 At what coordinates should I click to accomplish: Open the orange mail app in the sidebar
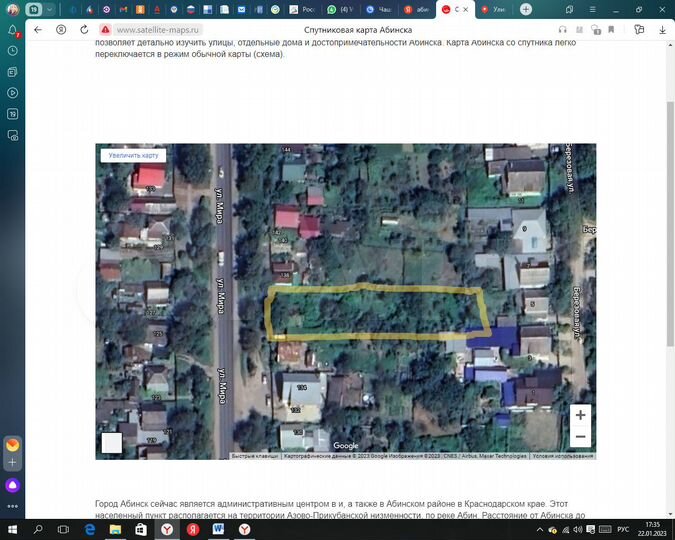tap(12, 444)
